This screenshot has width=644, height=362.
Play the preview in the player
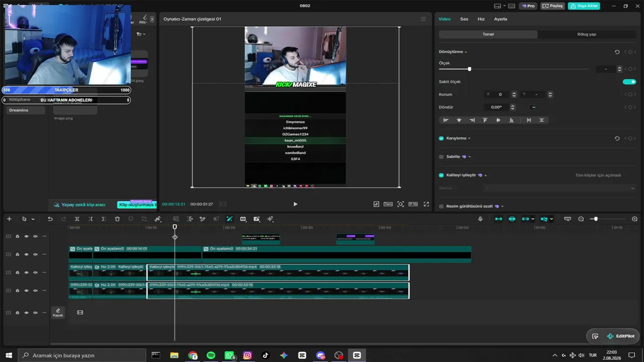point(295,204)
